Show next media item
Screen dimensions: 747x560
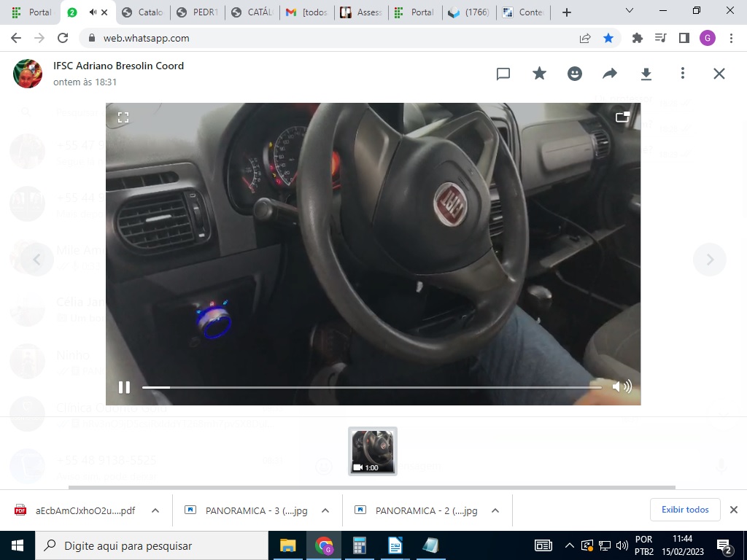pos(710,260)
